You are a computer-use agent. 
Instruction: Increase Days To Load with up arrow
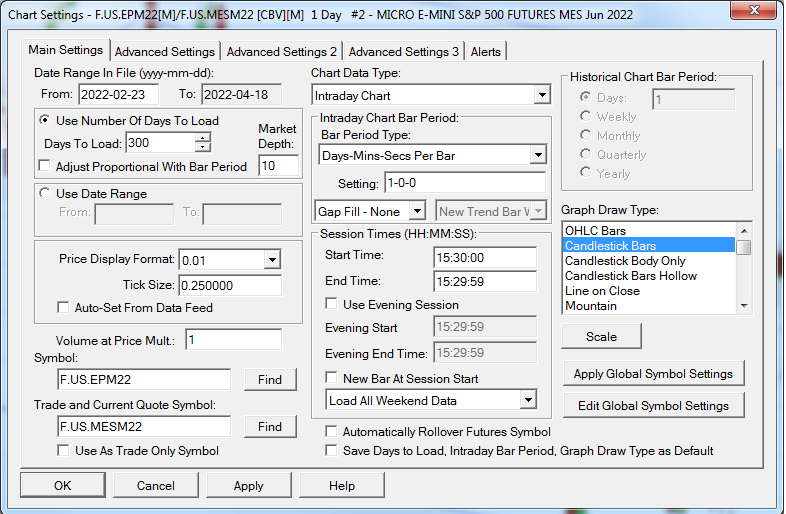(203, 137)
